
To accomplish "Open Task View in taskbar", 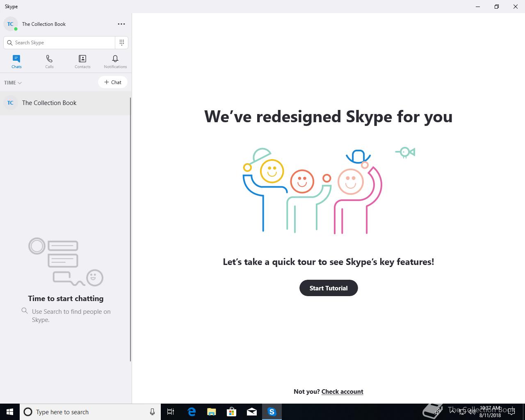I will (x=171, y=412).
